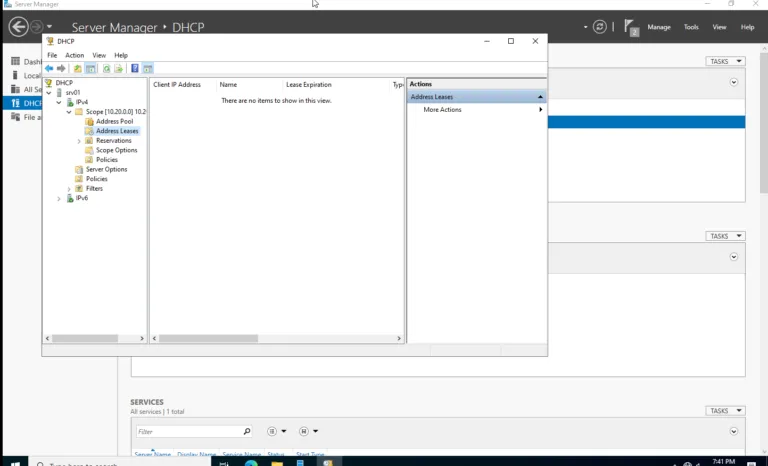Collapse the srv01 tree node arrow
Screen dimensions: 768x466
point(49,93)
